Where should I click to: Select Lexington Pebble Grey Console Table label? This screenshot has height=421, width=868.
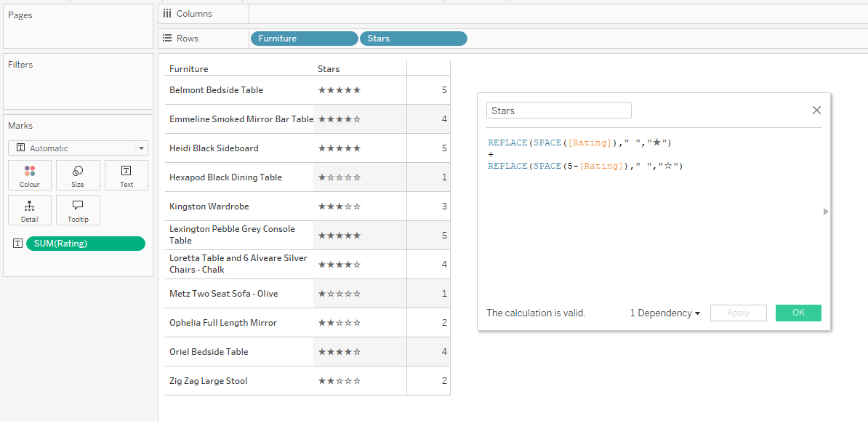coord(233,235)
